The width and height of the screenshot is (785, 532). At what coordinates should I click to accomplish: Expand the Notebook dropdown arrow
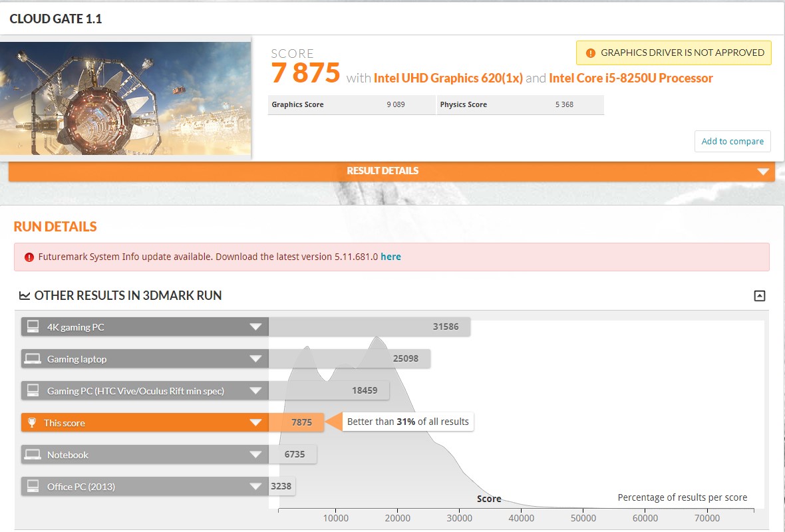pyautogui.click(x=255, y=455)
